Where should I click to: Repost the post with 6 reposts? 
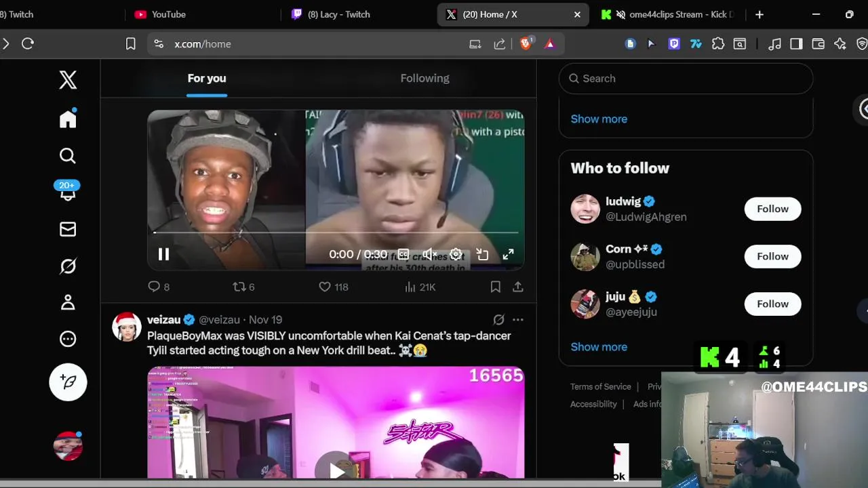coord(243,287)
